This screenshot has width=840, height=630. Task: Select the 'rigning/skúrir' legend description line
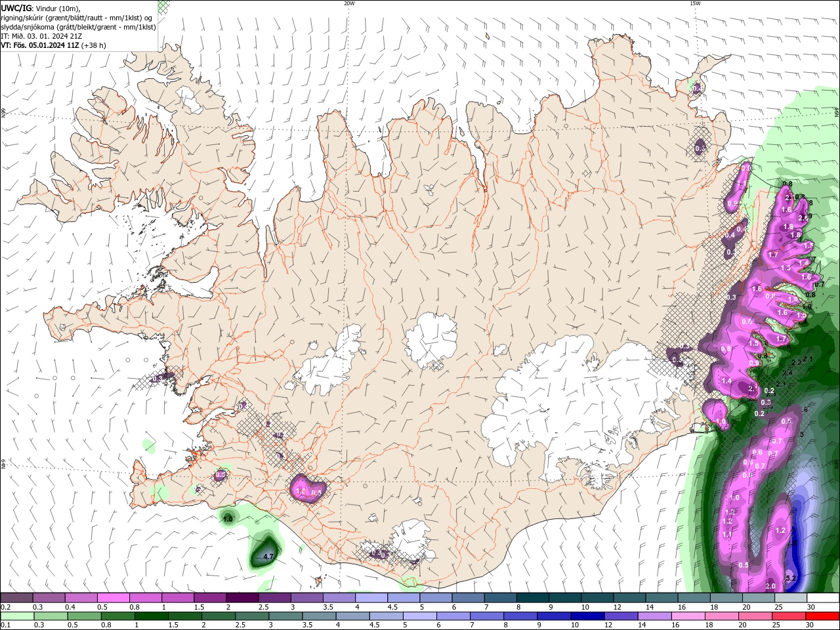77,18
